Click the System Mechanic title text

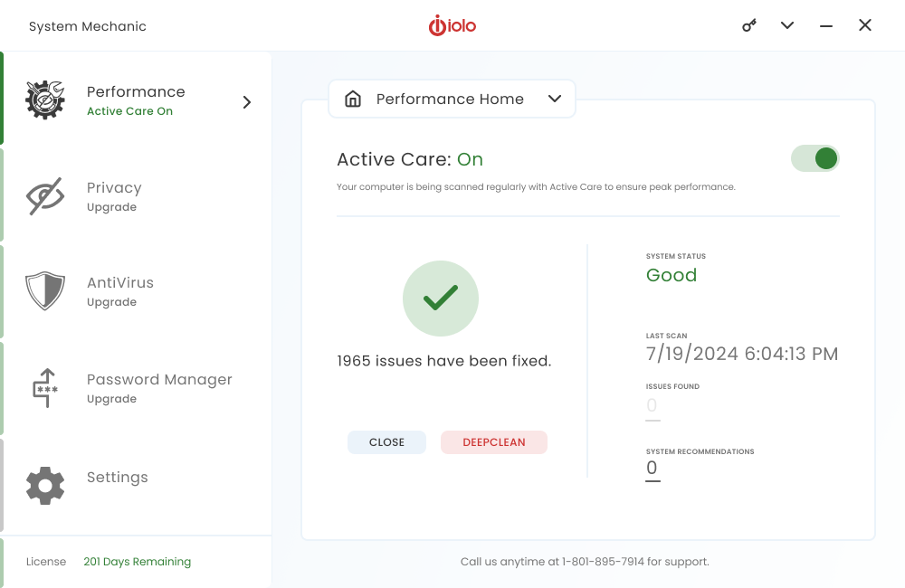(88, 26)
